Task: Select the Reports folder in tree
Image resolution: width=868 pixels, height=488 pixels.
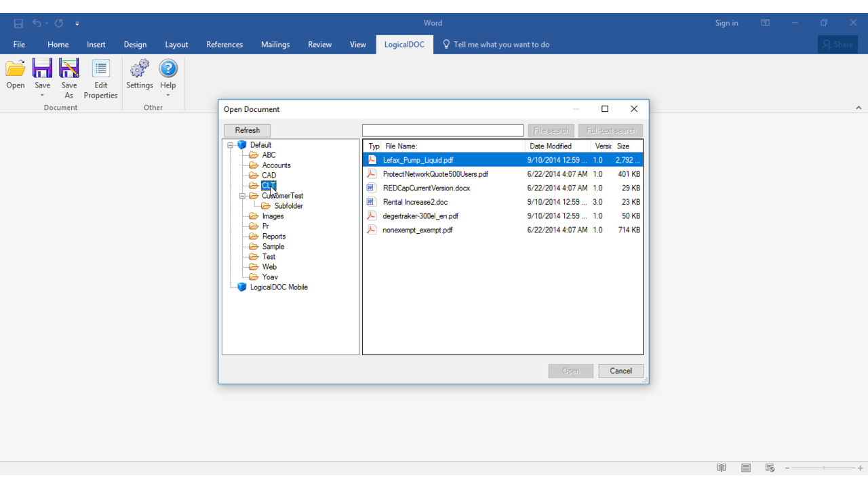Action: pyautogui.click(x=273, y=237)
